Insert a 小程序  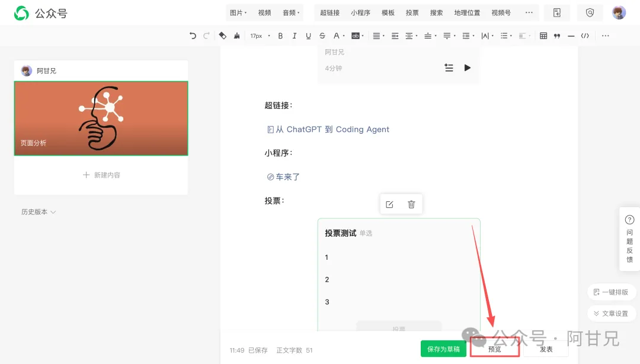360,12
